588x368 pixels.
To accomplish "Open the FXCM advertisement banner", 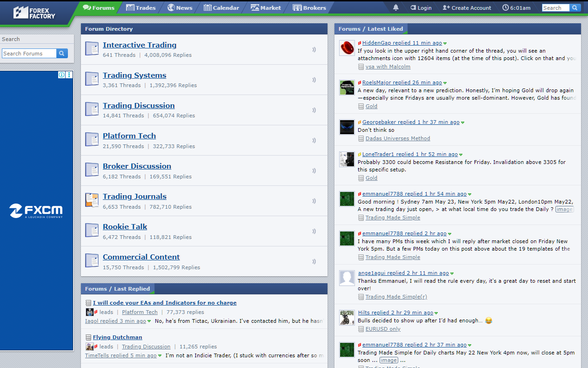I will (36, 210).
